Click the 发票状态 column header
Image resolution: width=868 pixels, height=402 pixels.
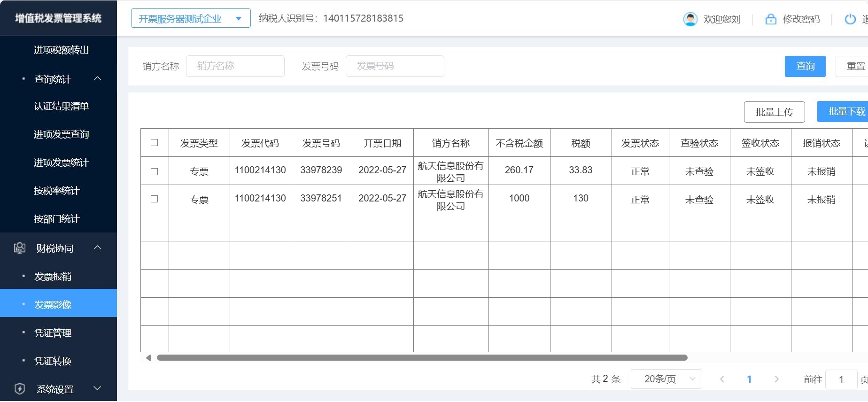coord(640,143)
